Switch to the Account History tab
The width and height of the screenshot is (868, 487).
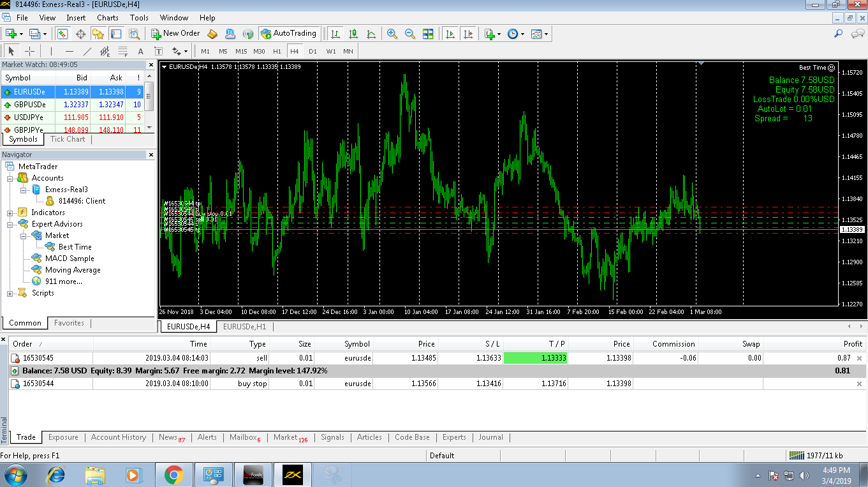point(118,437)
